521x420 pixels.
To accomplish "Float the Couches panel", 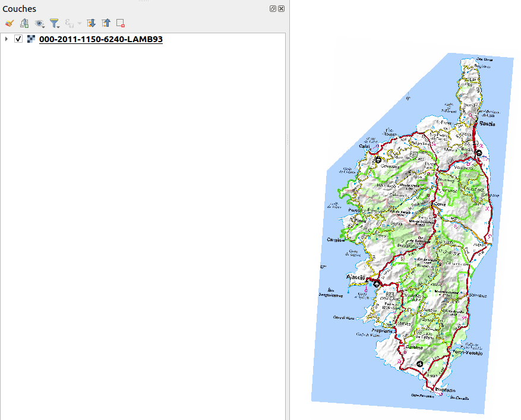I will coord(273,9).
